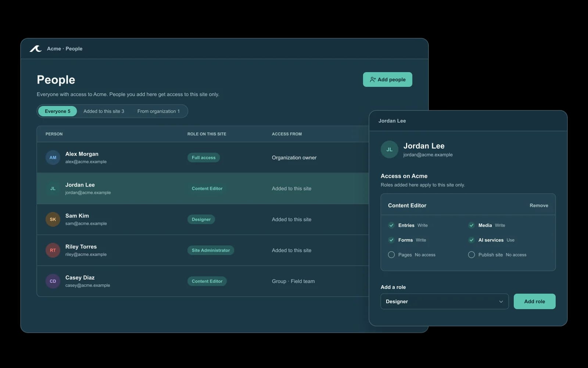Remove the Content Editor role
Image resolution: width=588 pixels, height=368 pixels.
click(539, 205)
